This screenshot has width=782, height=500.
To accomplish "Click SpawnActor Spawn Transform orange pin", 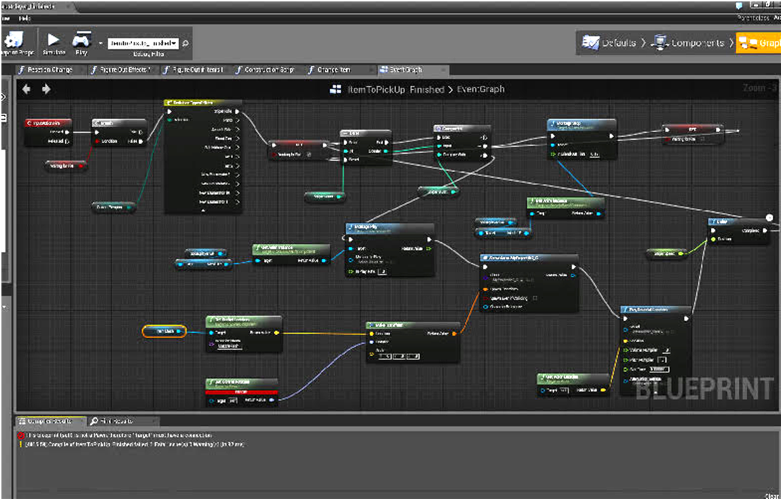I will pyautogui.click(x=485, y=289).
